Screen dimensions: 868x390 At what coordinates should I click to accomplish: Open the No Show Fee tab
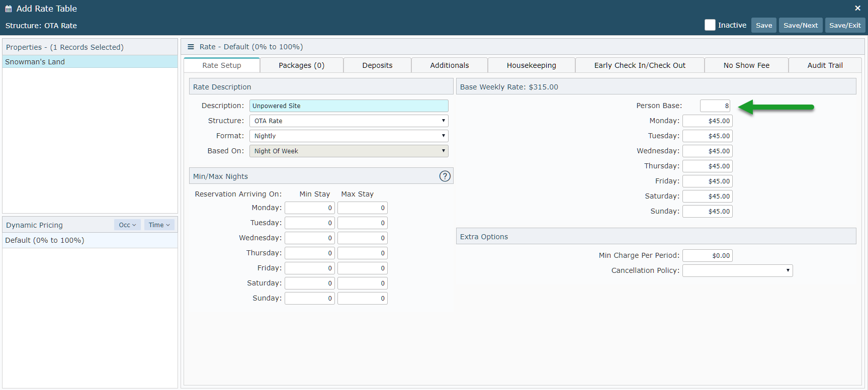point(747,65)
